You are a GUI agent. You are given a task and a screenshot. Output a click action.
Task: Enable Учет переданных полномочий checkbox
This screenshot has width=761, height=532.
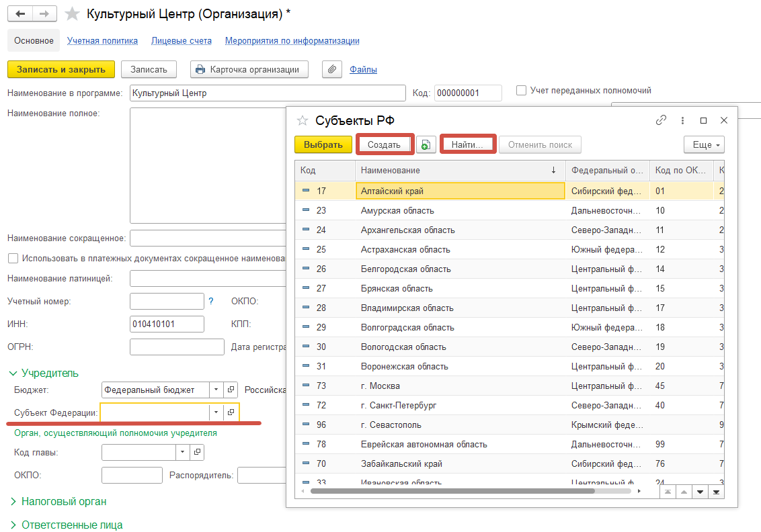coord(521,91)
